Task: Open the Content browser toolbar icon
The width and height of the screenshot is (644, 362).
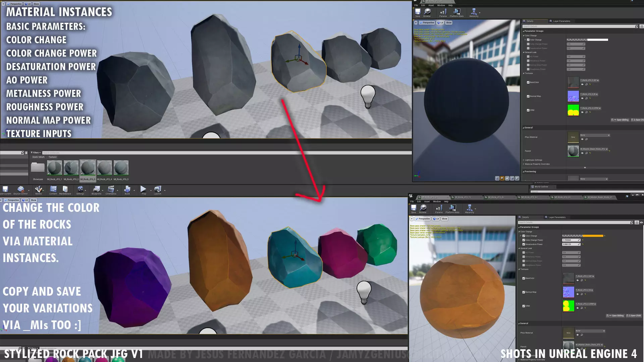Action: [53, 190]
